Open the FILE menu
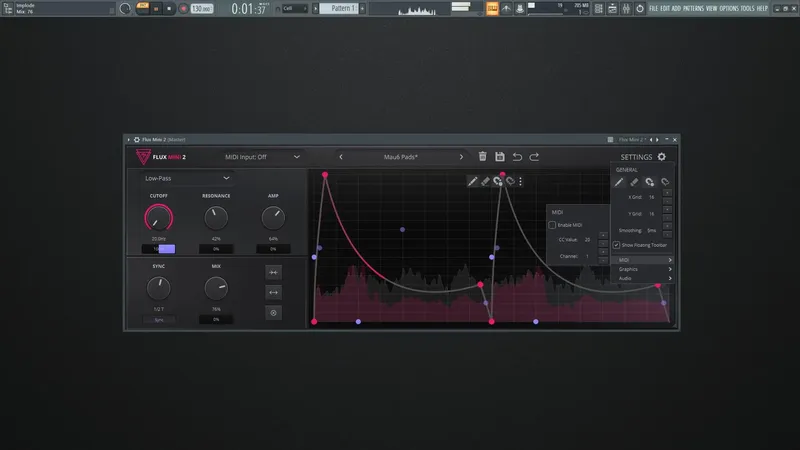The image size is (800, 450). coord(654,9)
